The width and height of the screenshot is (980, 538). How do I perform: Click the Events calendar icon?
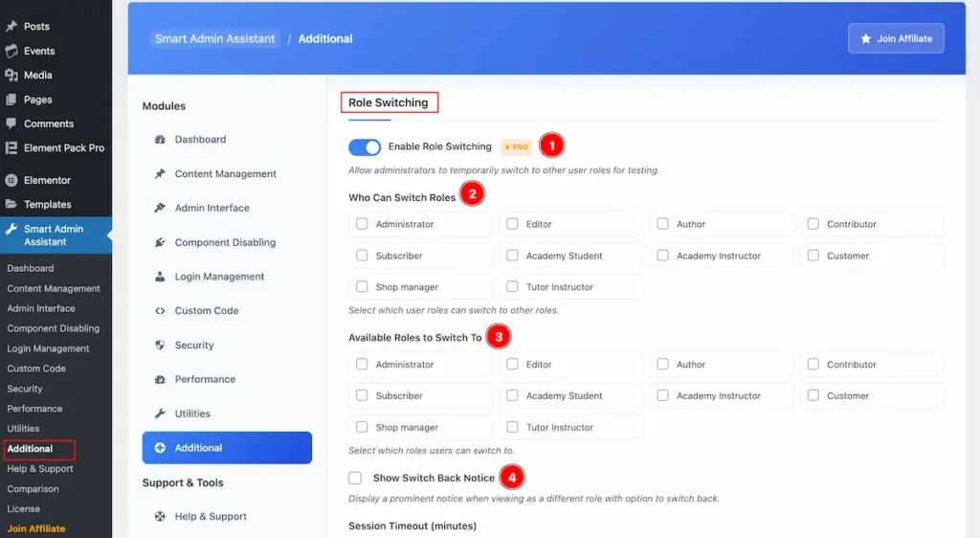click(x=11, y=51)
